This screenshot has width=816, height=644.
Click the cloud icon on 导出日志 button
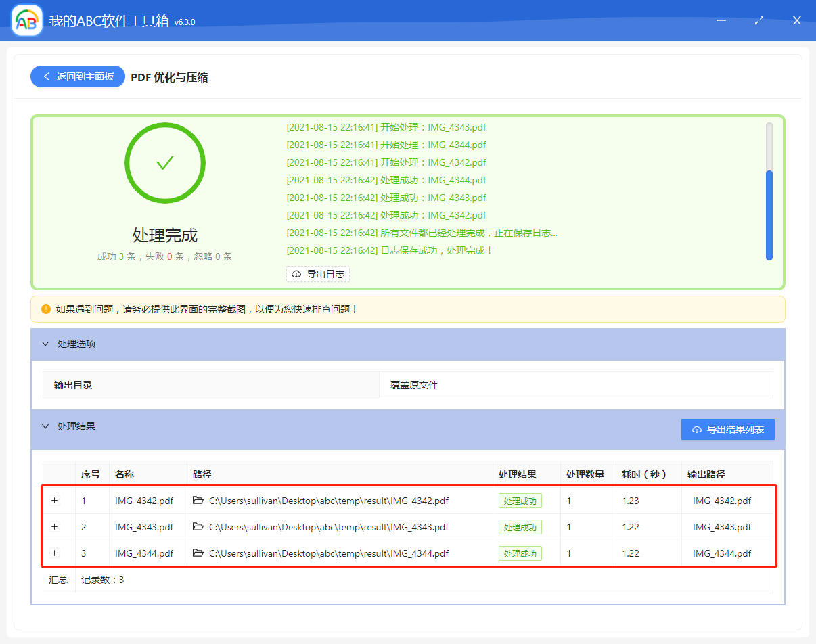tap(296, 274)
